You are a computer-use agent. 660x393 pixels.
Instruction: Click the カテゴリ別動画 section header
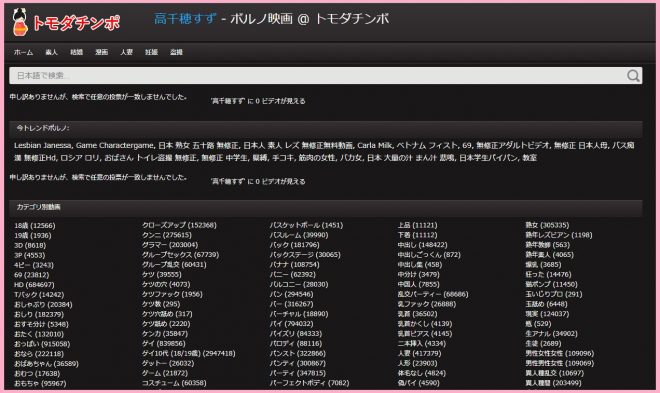[325, 207]
